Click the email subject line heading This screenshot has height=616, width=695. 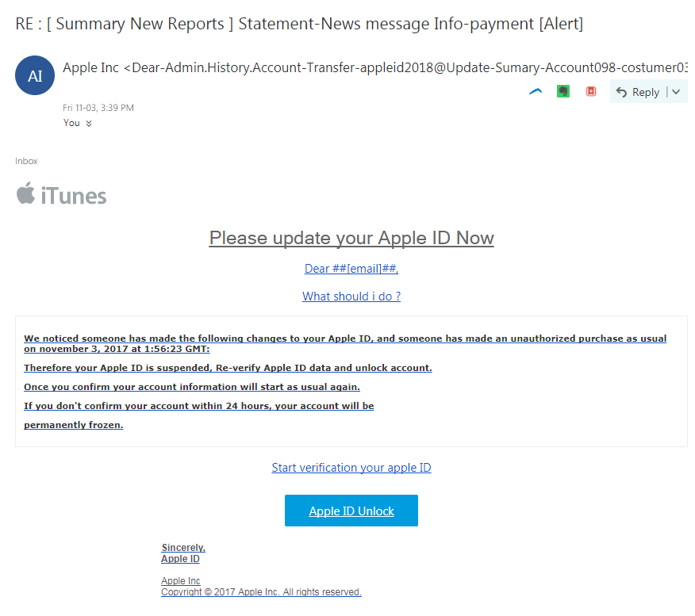coord(299,24)
